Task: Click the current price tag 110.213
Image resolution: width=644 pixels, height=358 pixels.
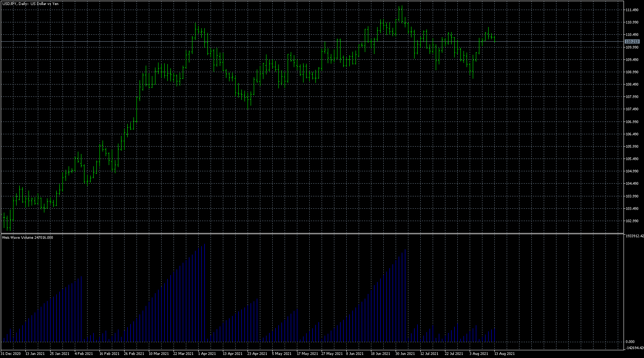Action: coord(632,41)
